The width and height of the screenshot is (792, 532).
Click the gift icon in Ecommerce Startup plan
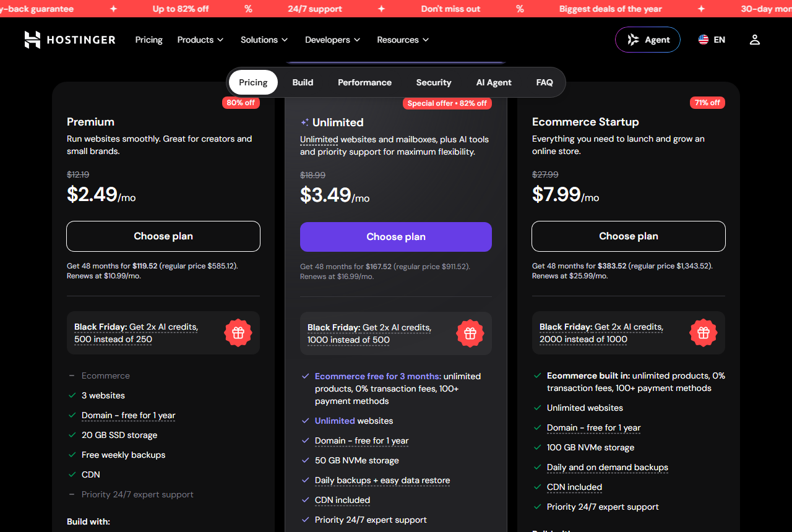tap(704, 333)
